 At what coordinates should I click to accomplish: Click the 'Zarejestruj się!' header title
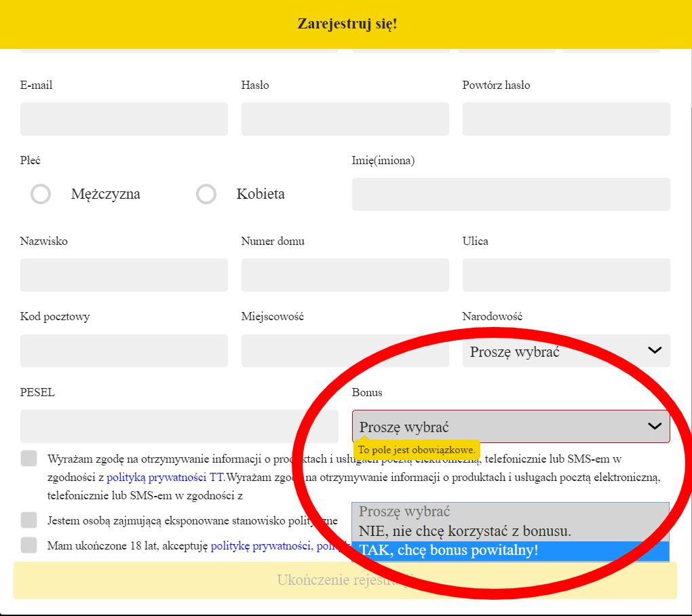point(347,24)
